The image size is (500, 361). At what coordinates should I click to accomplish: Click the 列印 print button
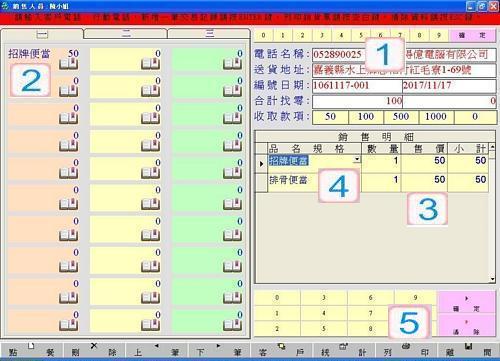(406, 350)
